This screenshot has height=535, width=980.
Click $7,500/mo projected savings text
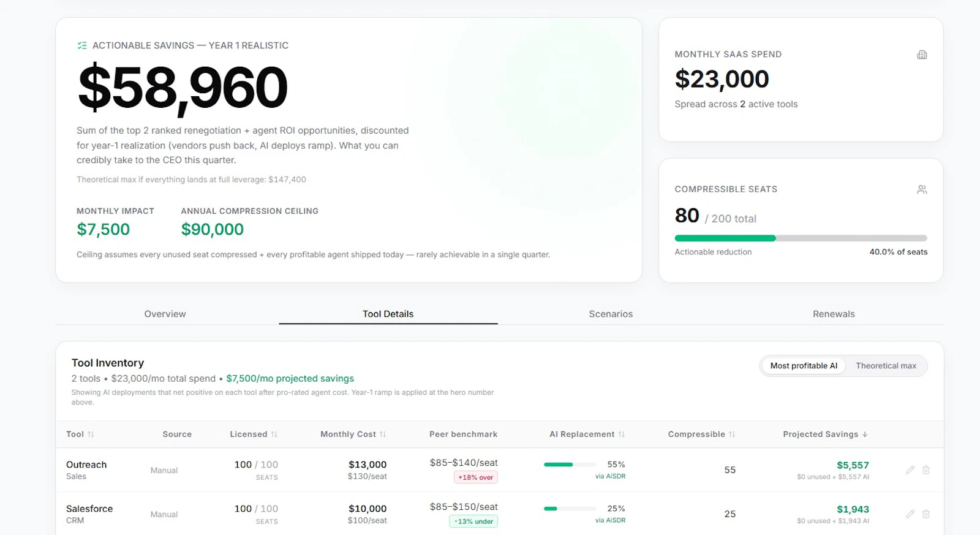pyautogui.click(x=290, y=379)
